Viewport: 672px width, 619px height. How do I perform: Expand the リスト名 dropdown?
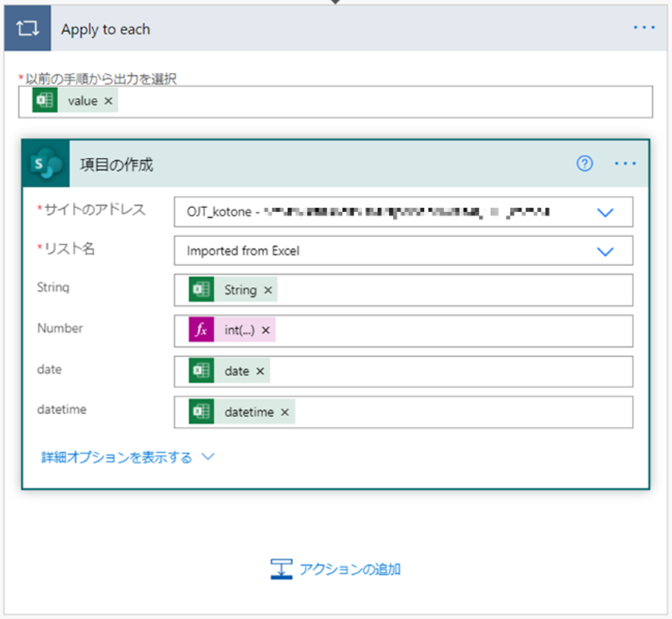click(x=605, y=251)
